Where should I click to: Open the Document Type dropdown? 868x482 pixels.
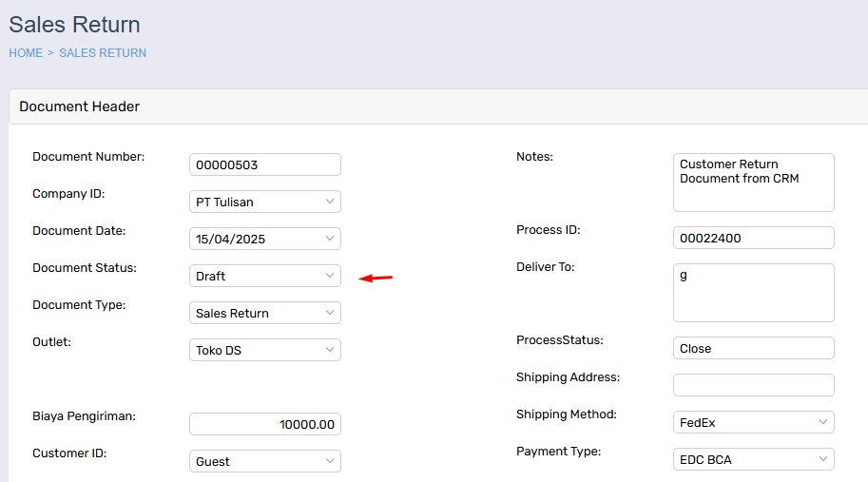[265, 313]
